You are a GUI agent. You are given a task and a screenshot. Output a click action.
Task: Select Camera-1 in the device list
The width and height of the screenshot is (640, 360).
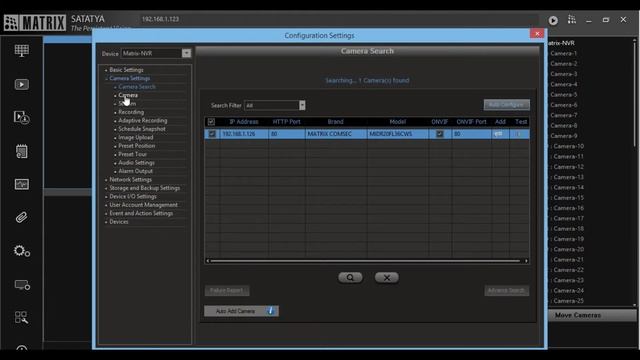point(564,53)
